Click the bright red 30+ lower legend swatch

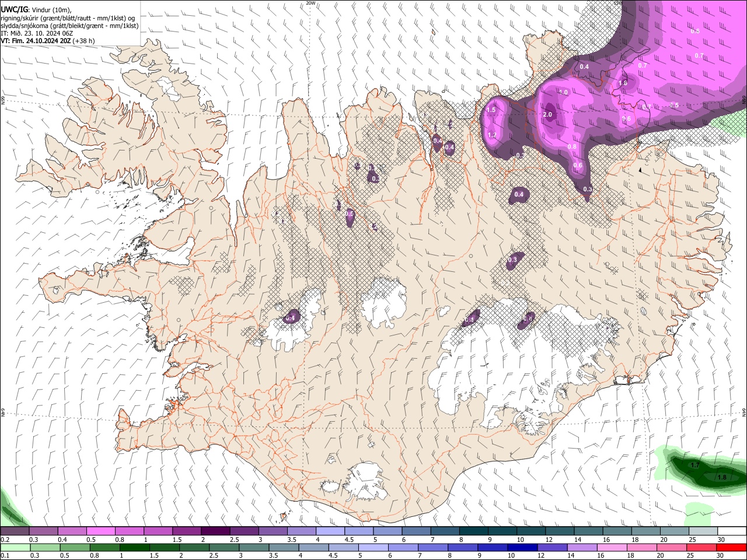click(731, 547)
